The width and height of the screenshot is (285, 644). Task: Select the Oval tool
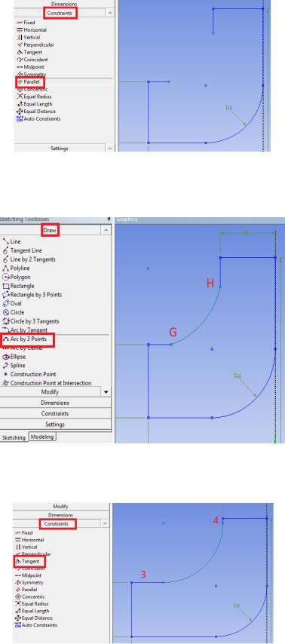tap(11, 303)
